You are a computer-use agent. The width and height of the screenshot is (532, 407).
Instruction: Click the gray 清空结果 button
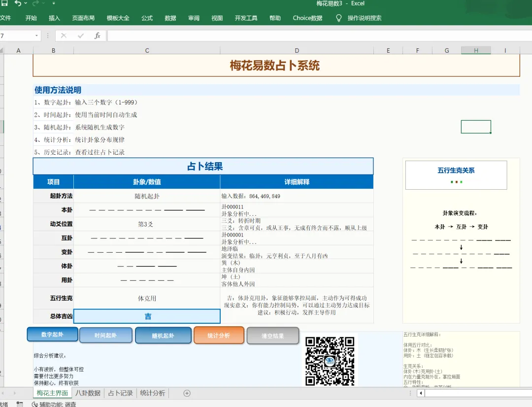273,336
